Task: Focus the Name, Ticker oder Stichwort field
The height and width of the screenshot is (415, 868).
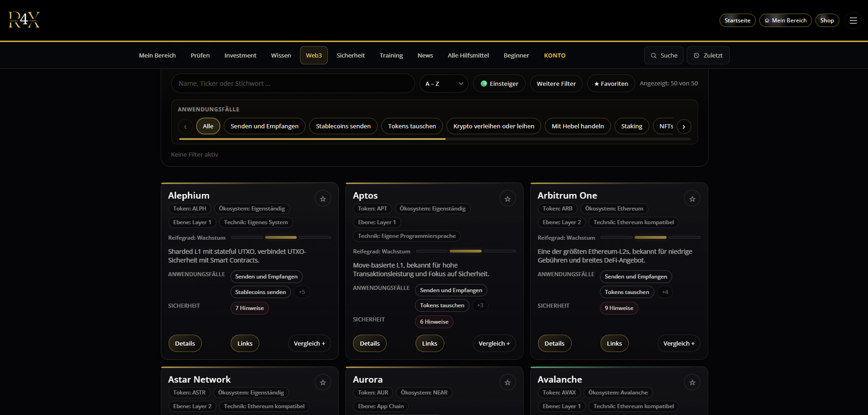Action: pos(293,84)
